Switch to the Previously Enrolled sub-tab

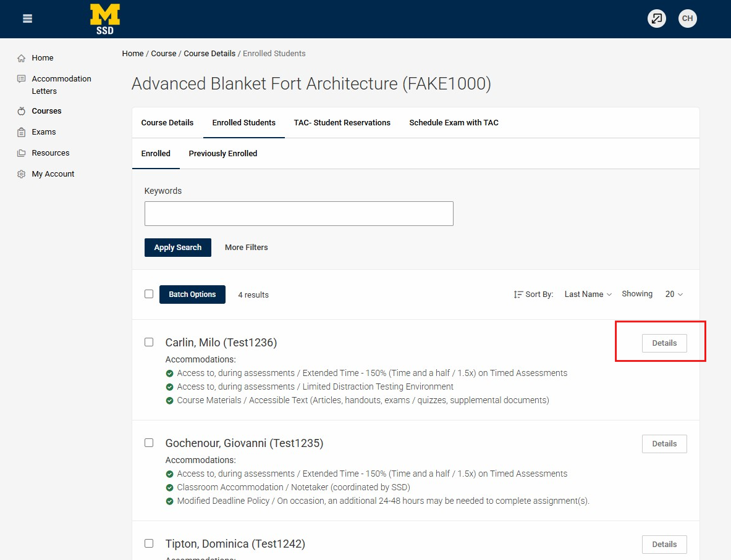(223, 153)
